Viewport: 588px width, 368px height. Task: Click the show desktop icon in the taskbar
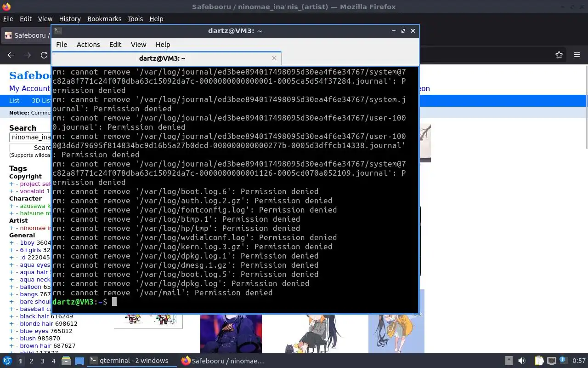tap(79, 361)
